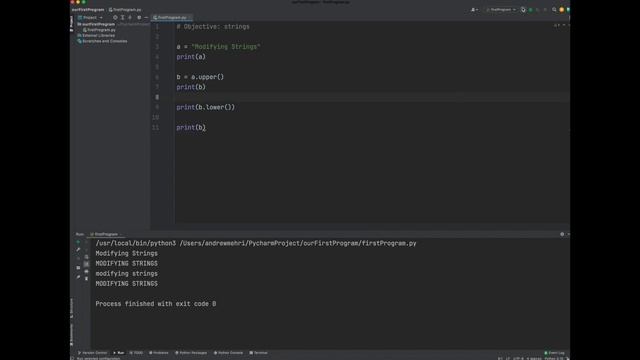The height and width of the screenshot is (360, 640).
Task: Select firstProgram.py in the project tree
Action: (x=99, y=30)
